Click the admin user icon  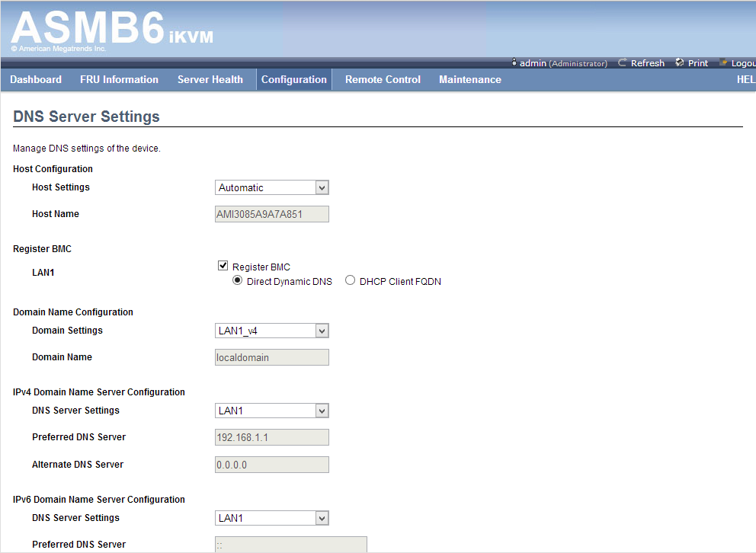click(x=514, y=62)
